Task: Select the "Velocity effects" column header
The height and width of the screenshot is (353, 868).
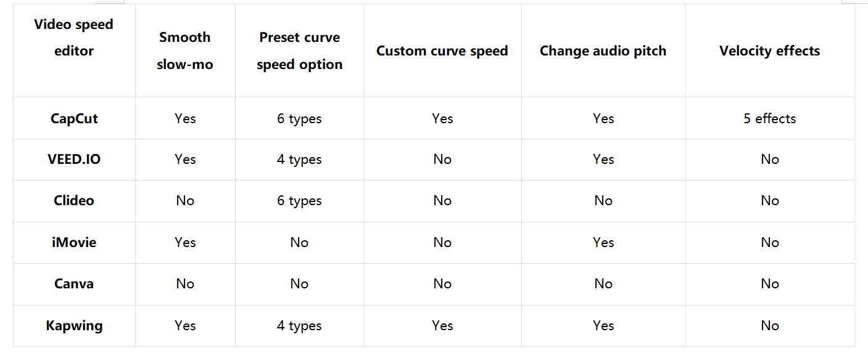Action: [769, 51]
